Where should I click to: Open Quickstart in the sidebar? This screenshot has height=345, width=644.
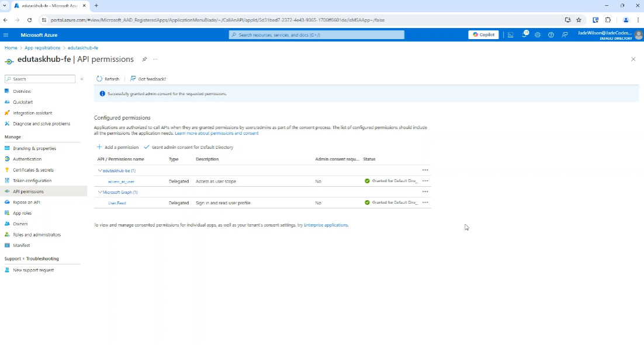(23, 102)
